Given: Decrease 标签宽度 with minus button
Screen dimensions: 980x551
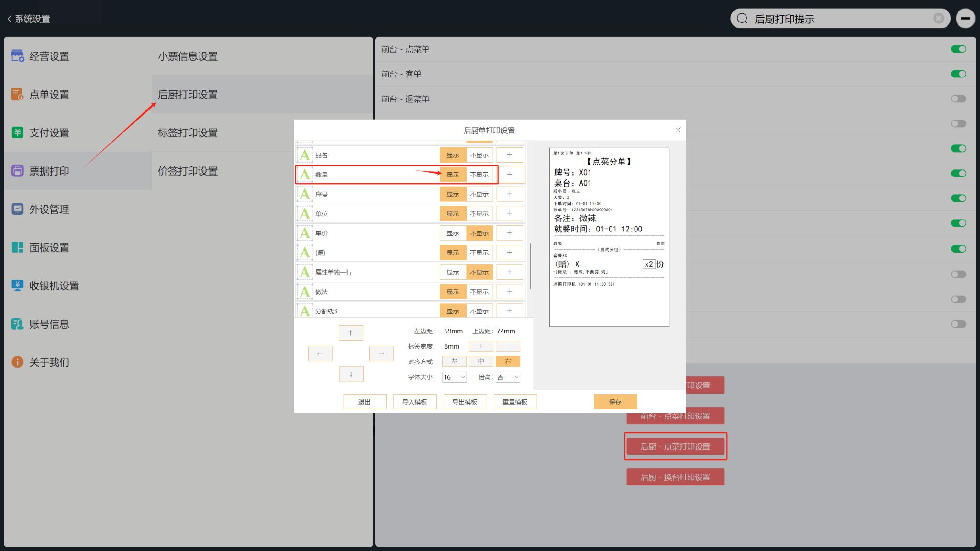Looking at the screenshot, I should [x=508, y=346].
